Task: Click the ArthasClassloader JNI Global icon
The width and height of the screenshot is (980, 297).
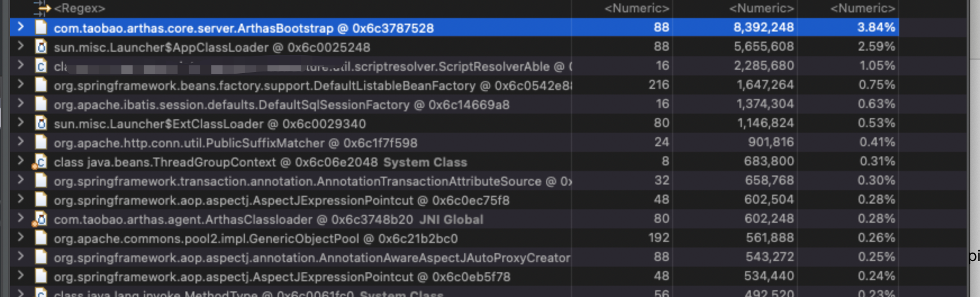Action: coord(39,219)
